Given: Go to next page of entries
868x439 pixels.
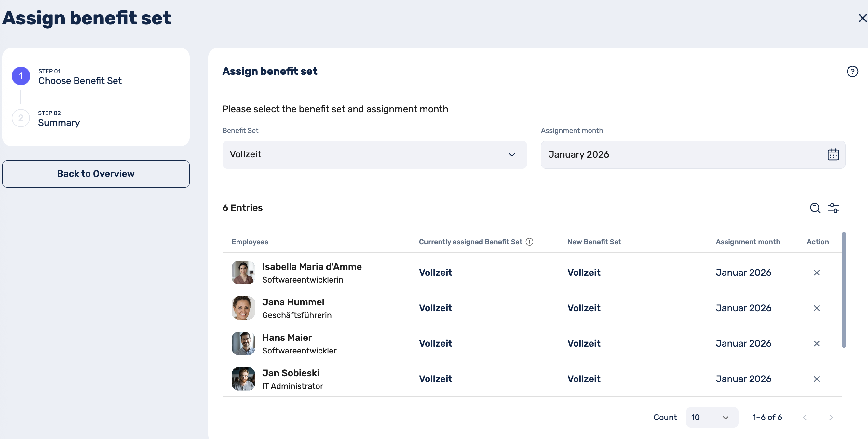Looking at the screenshot, I should [830, 417].
